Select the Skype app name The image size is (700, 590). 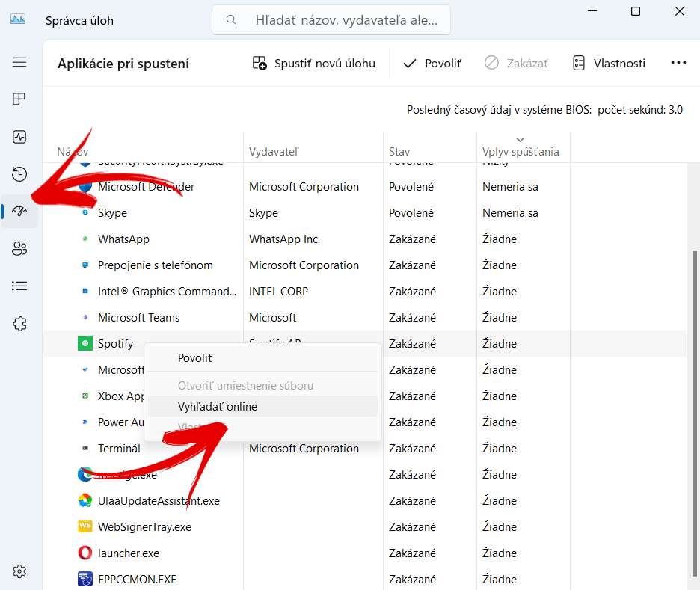112,213
